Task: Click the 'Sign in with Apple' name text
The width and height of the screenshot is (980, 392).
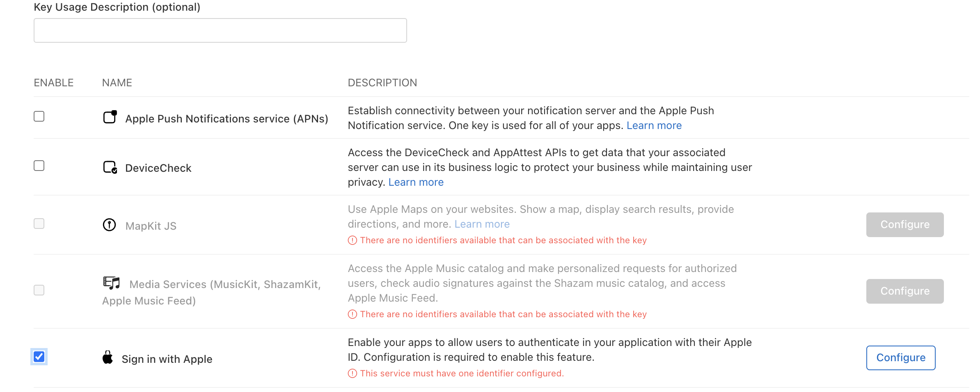Action: (167, 359)
